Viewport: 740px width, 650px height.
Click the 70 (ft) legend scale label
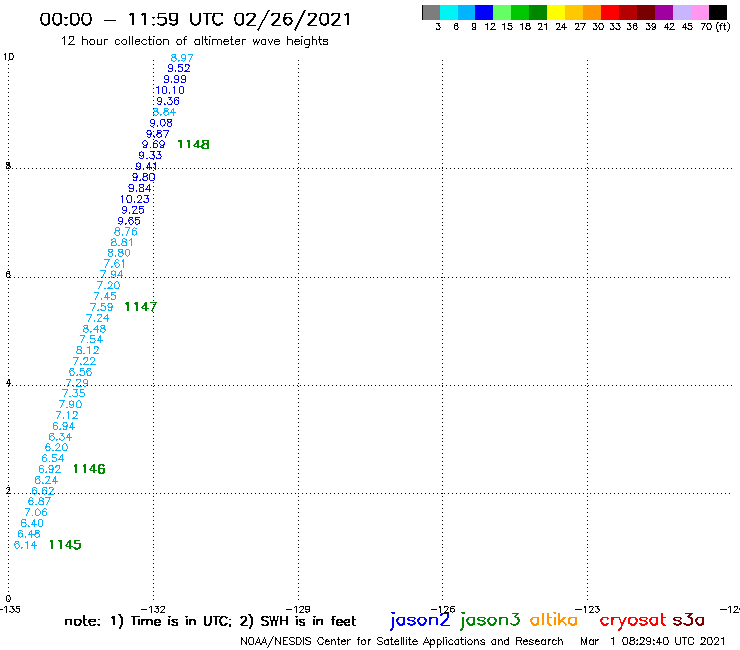point(715,26)
